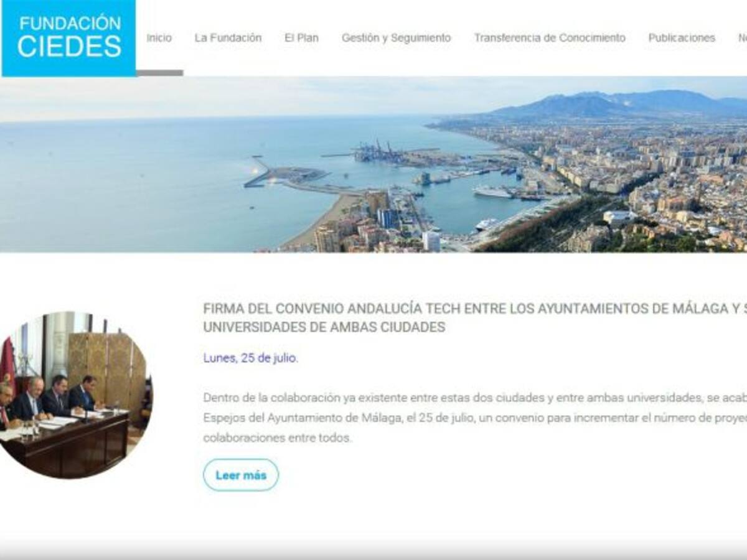This screenshot has height=560, width=747.
Task: Select El Plan in navigation
Action: 301,38
